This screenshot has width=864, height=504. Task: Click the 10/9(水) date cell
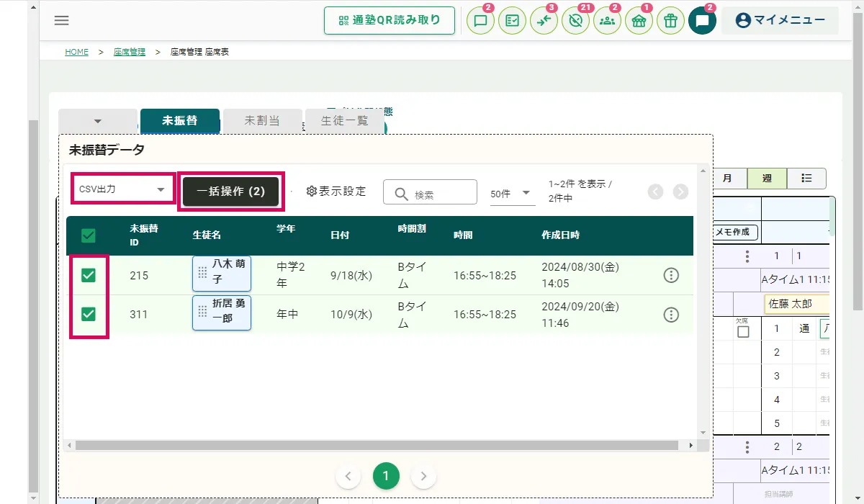pyautogui.click(x=351, y=314)
